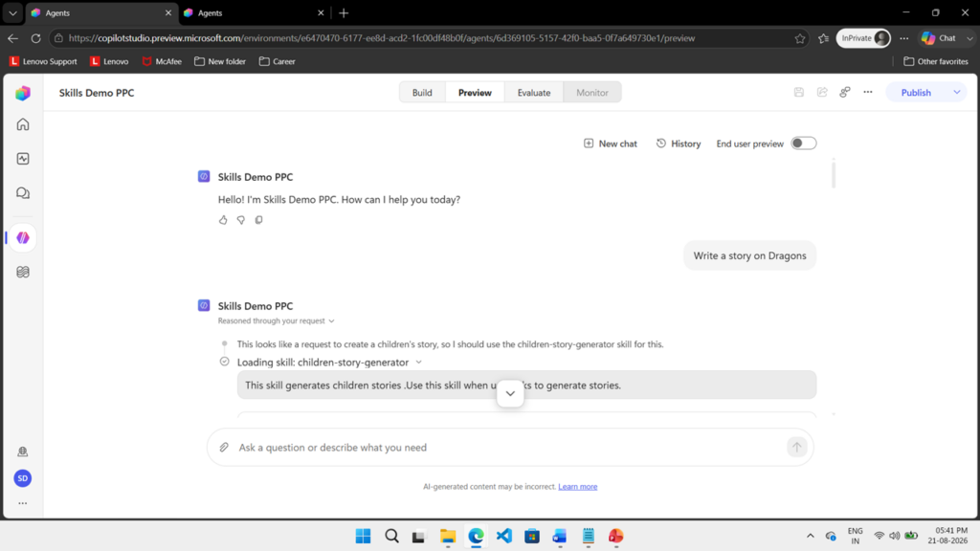Copy the greeting message text
980x551 pixels.
[258, 220]
